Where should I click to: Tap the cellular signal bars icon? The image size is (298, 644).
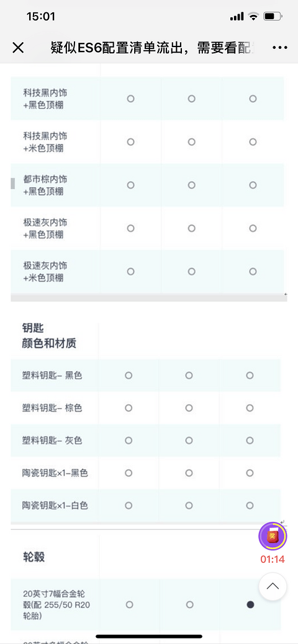point(237,17)
